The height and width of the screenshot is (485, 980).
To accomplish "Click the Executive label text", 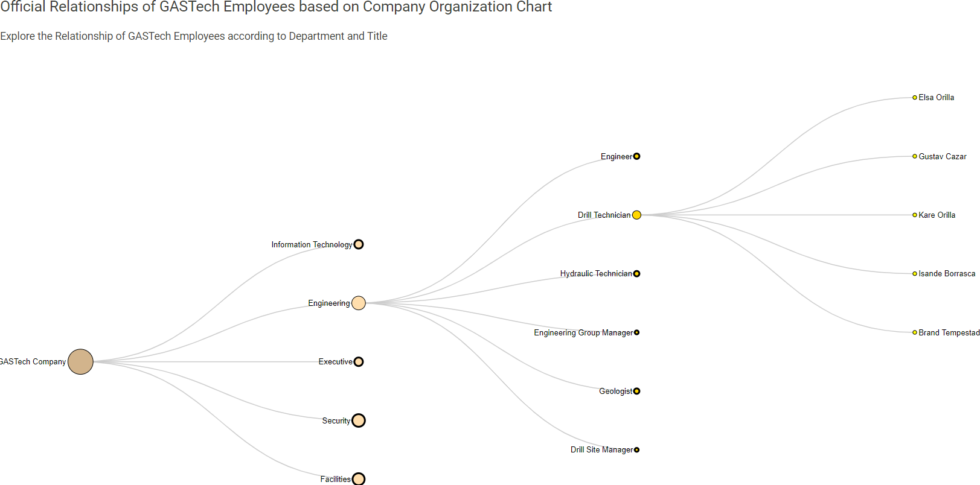I will [x=336, y=362].
